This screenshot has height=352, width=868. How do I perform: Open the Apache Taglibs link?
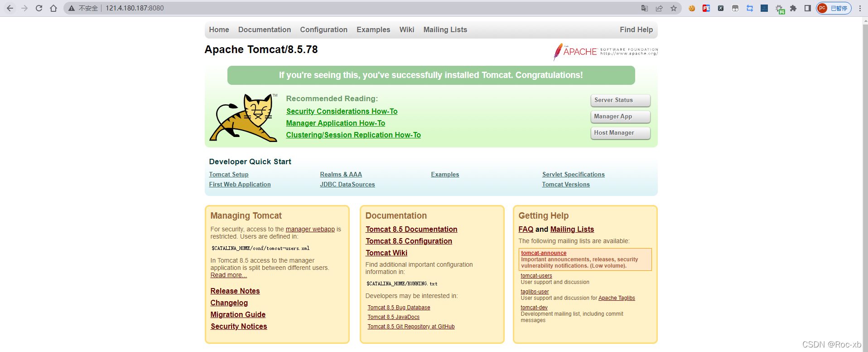[617, 298]
